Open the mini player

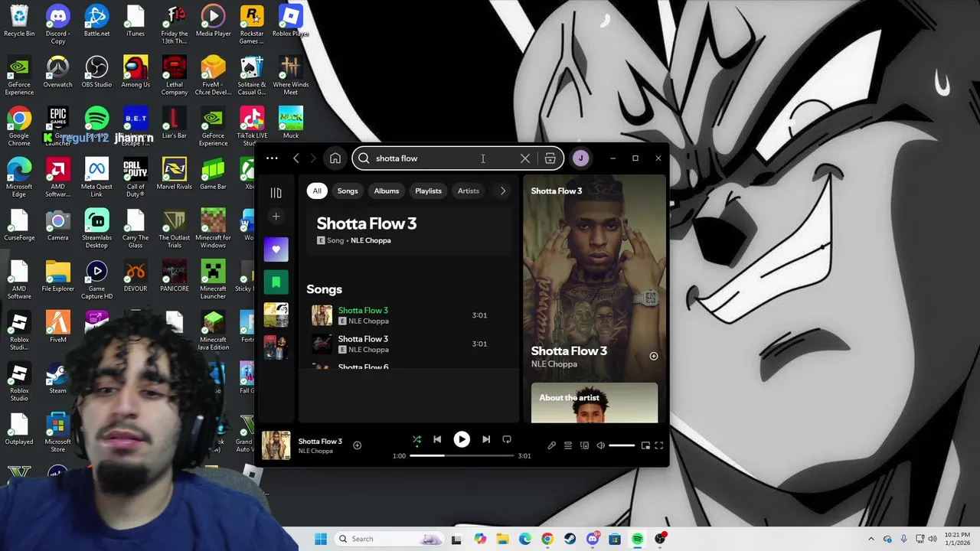click(645, 445)
